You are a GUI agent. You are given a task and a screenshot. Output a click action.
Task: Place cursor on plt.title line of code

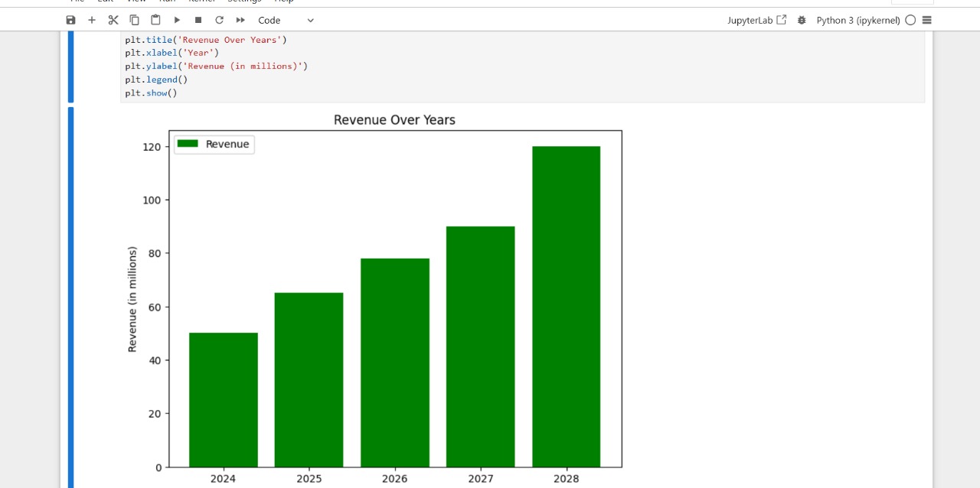(206, 40)
